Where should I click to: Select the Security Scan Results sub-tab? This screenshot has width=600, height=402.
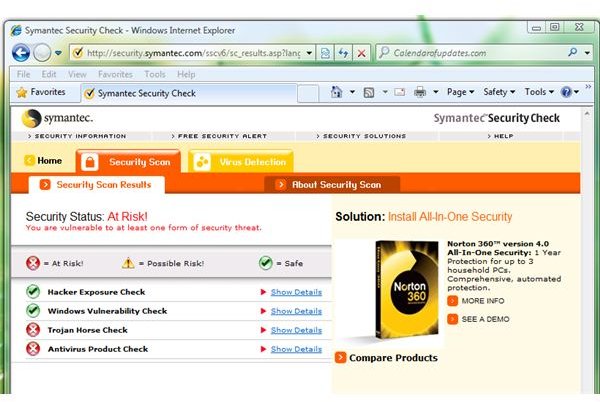[96, 185]
